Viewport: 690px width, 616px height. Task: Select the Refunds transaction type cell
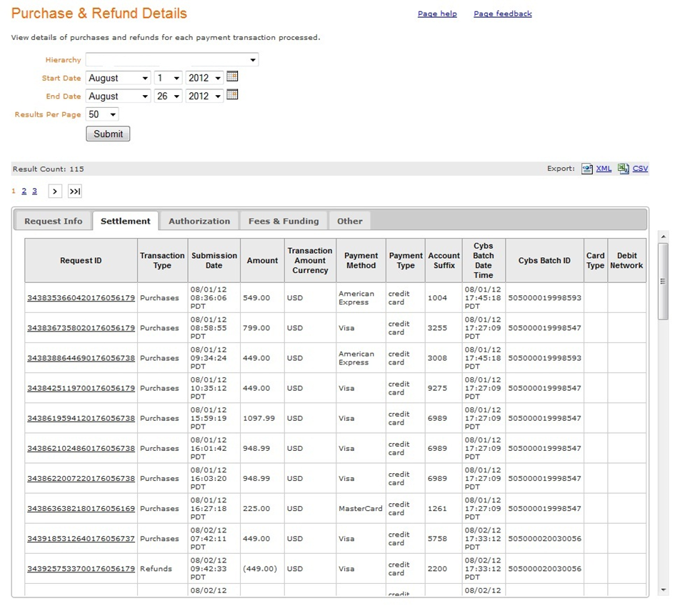tap(162, 569)
